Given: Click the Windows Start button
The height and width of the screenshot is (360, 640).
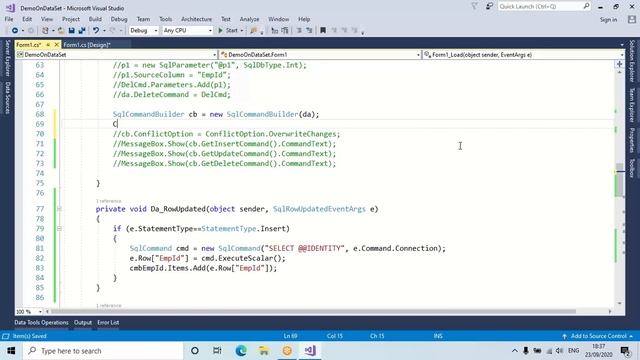Looking at the screenshot, I should [x=11, y=351].
